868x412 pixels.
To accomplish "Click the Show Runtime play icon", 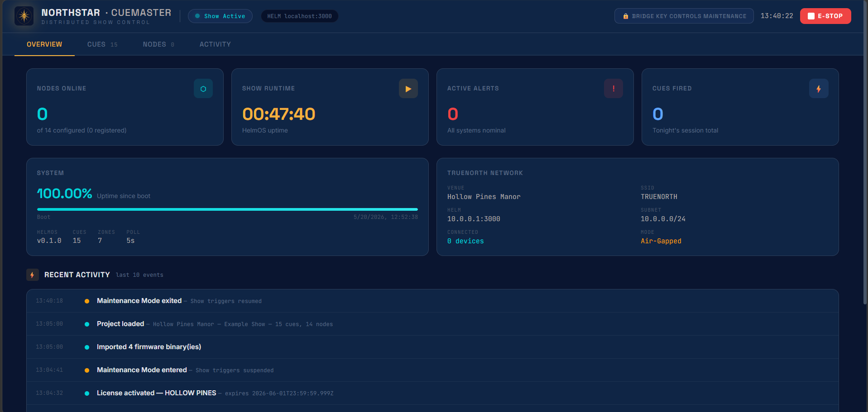I will tap(408, 89).
